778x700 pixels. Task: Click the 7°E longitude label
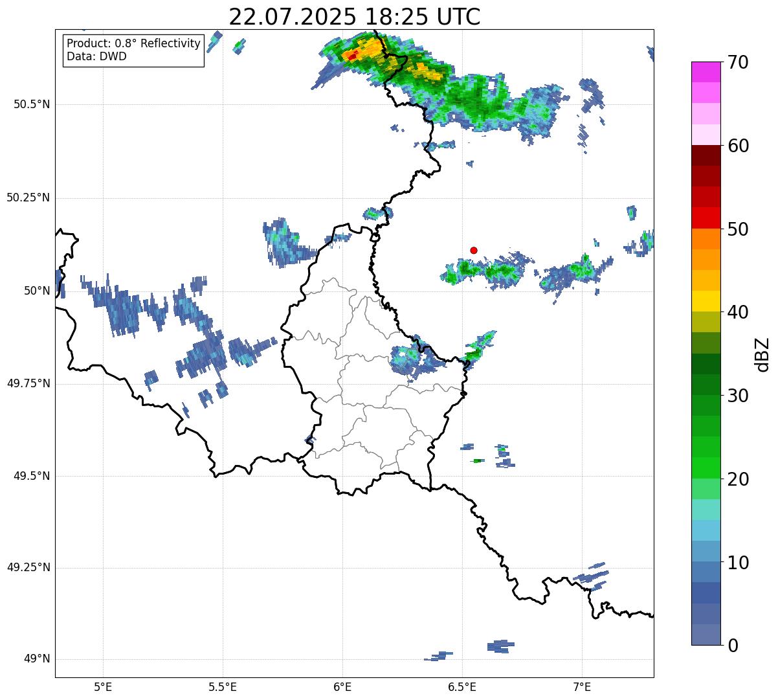pyautogui.click(x=582, y=686)
